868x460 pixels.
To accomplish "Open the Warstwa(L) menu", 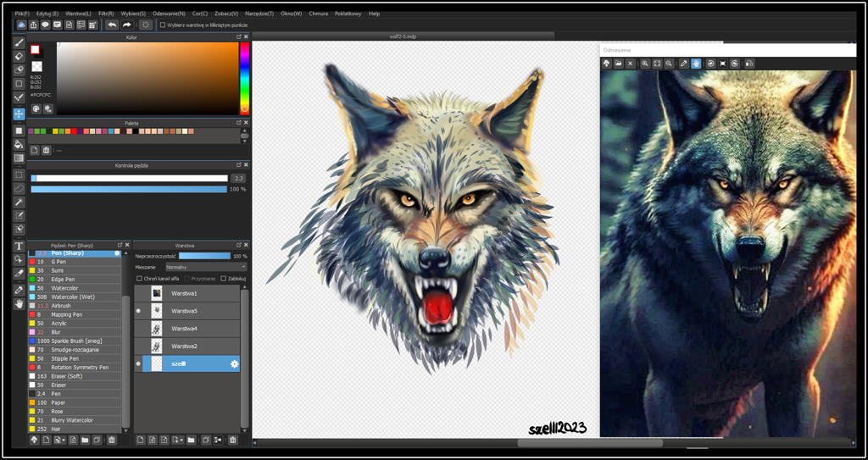I will pyautogui.click(x=78, y=14).
